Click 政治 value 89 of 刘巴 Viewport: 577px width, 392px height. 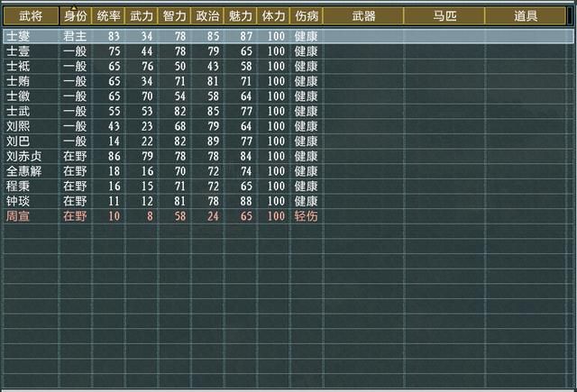coord(214,141)
